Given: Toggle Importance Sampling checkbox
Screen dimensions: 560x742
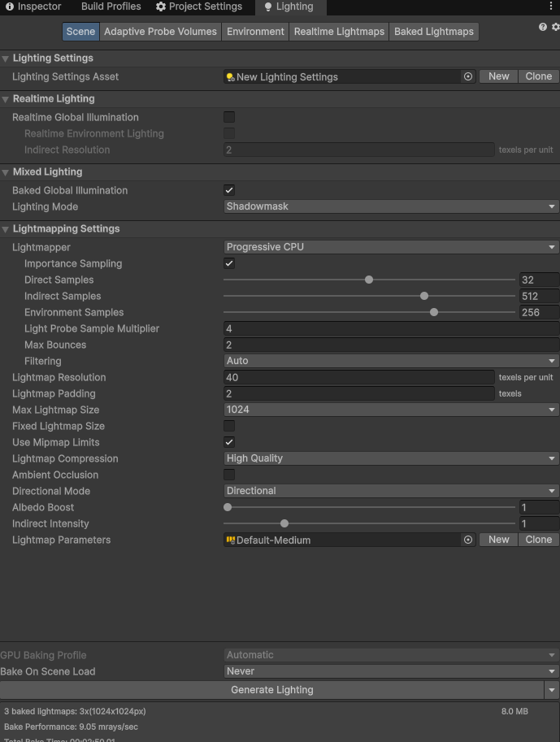Looking at the screenshot, I should (229, 263).
